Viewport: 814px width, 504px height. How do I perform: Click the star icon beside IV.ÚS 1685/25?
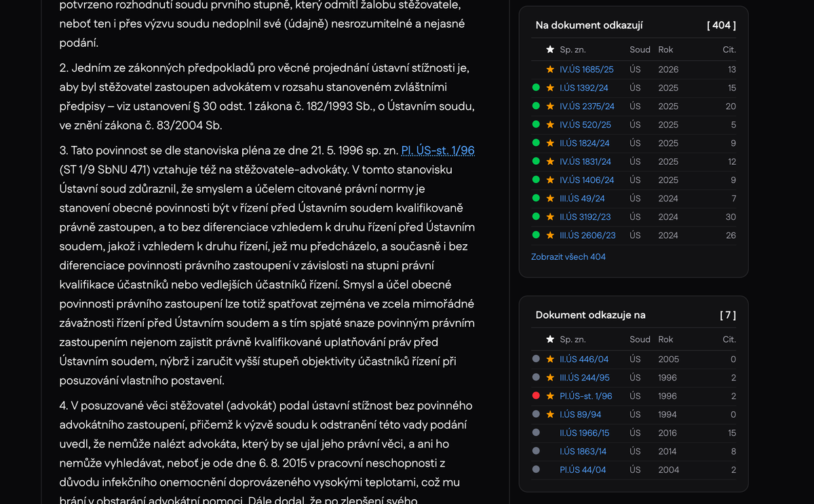(550, 69)
